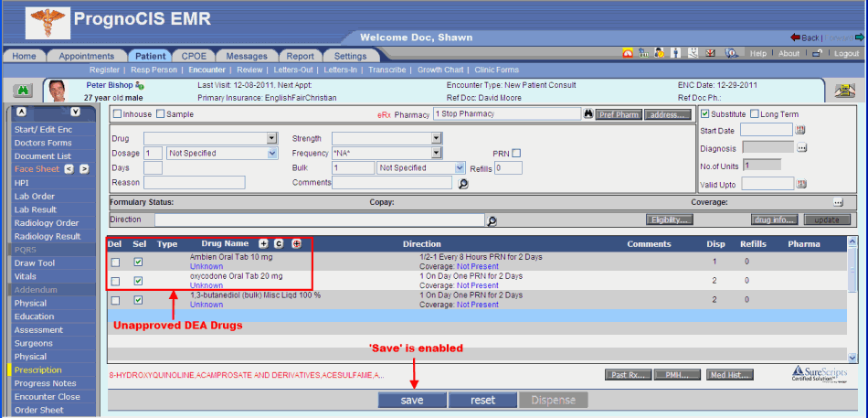Image resolution: width=868 pixels, height=418 pixels.
Task: Click into the Refills input field
Action: pyautogui.click(x=508, y=168)
